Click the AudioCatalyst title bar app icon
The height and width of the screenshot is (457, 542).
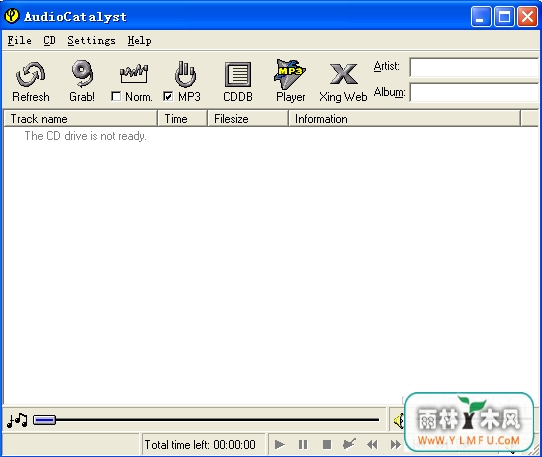pos(12,16)
